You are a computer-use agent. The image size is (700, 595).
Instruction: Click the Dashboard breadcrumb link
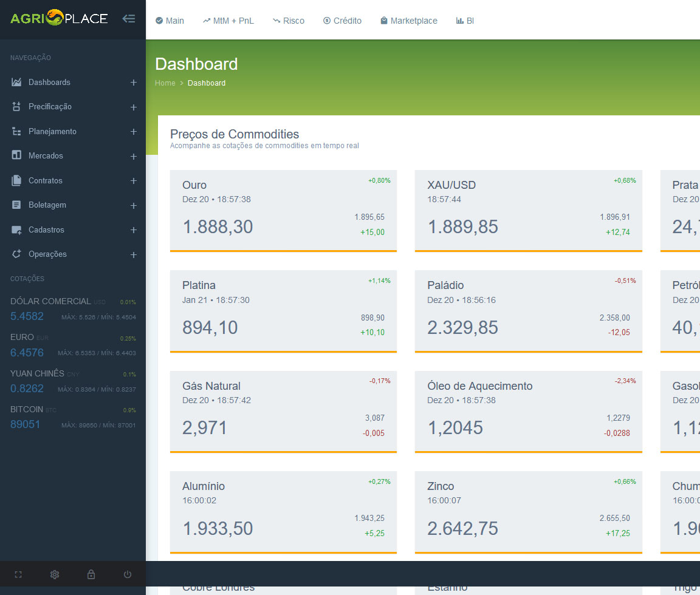pos(206,83)
